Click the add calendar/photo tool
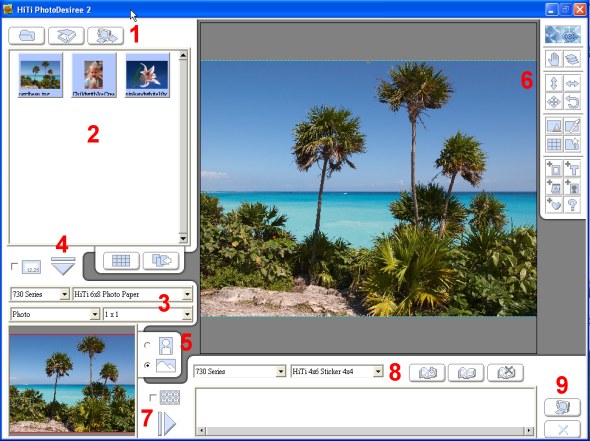Image resolution: width=590 pixels, height=441 pixels. pos(554,187)
